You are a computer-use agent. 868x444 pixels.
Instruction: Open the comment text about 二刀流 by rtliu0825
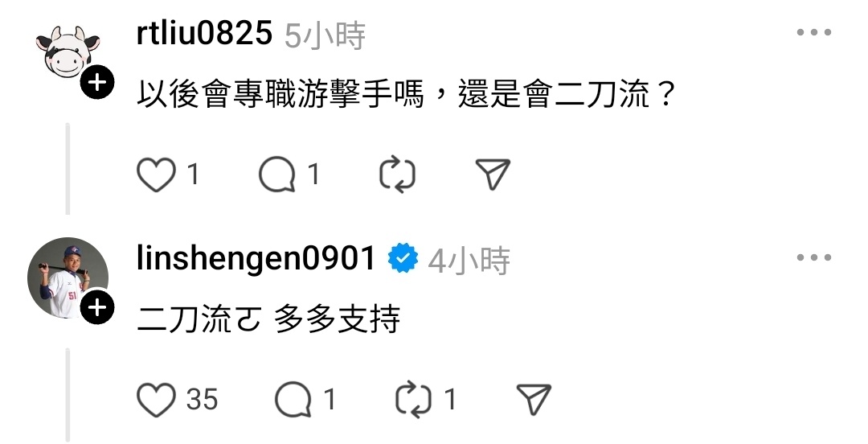407,93
